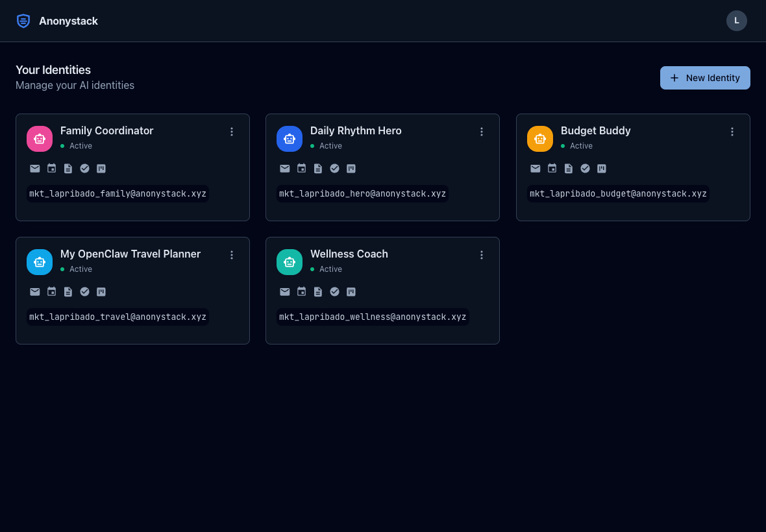Click the calendar icon on Budget Buddy

[552, 168]
